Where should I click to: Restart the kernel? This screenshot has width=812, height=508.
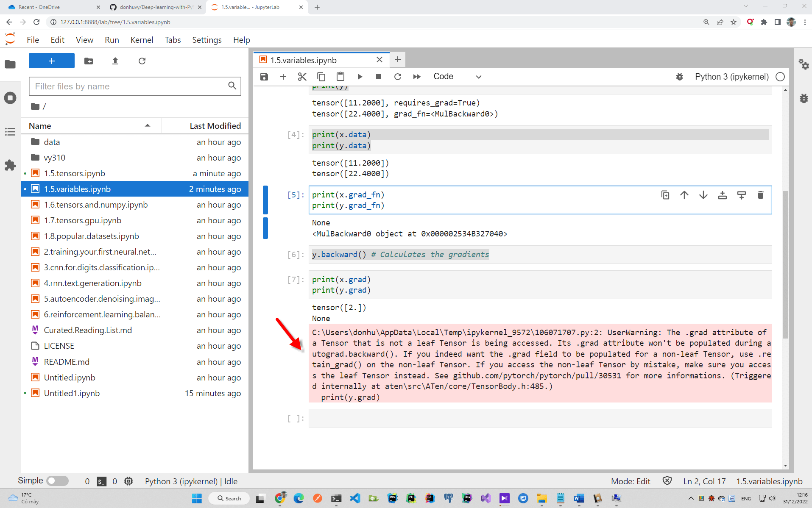point(398,77)
